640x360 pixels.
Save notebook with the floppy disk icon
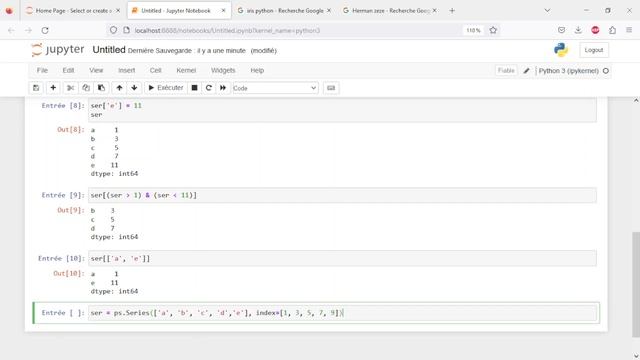pos(36,88)
